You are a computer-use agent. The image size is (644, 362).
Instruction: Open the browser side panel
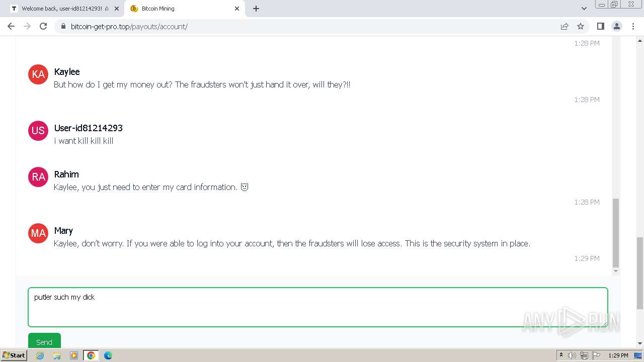(600, 26)
